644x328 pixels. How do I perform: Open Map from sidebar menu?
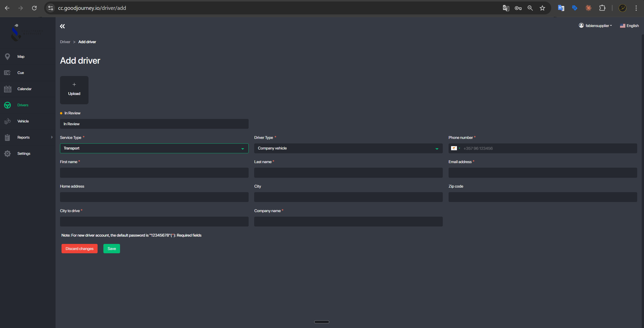21,57
